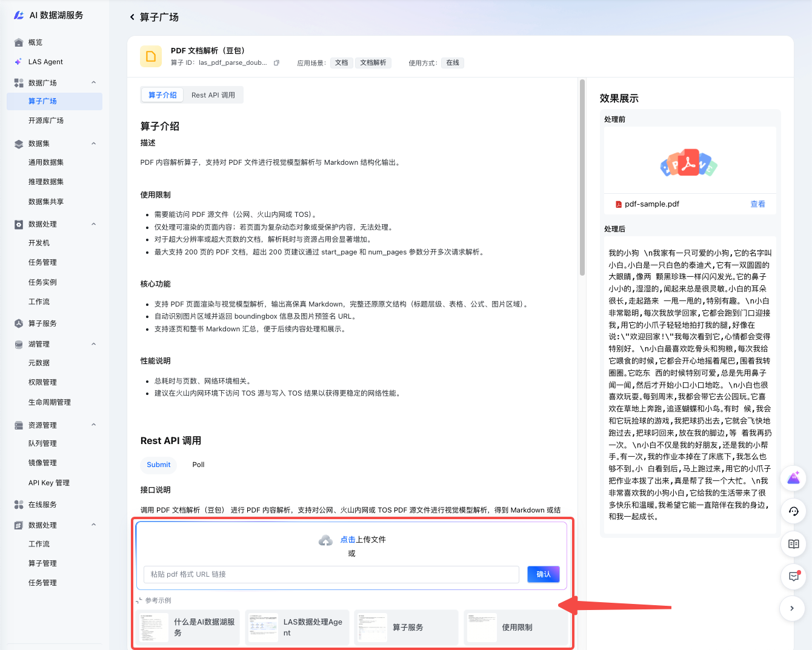Open the feedback message icon with red dot
This screenshot has width=812, height=650.
point(794,577)
